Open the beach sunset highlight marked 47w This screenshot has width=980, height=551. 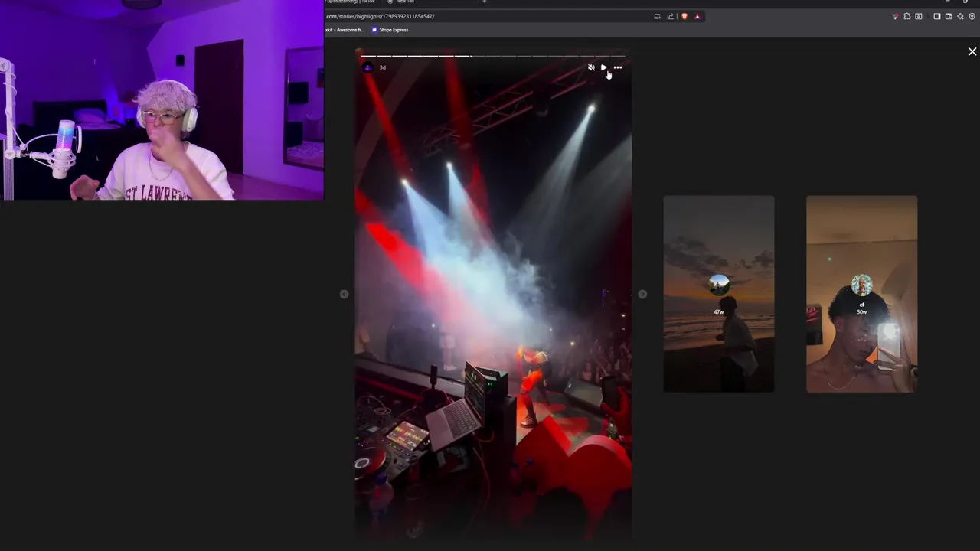(719, 294)
